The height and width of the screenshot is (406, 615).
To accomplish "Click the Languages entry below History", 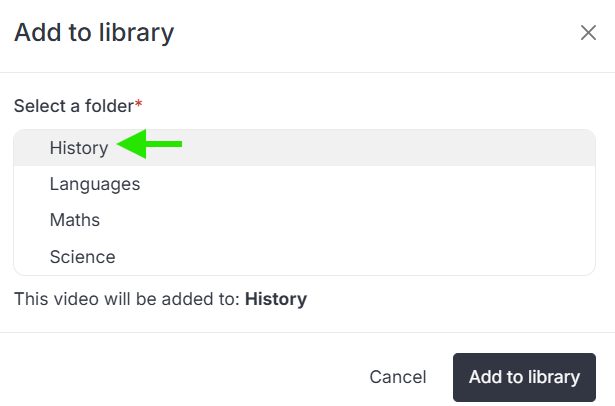I will pos(304,184).
